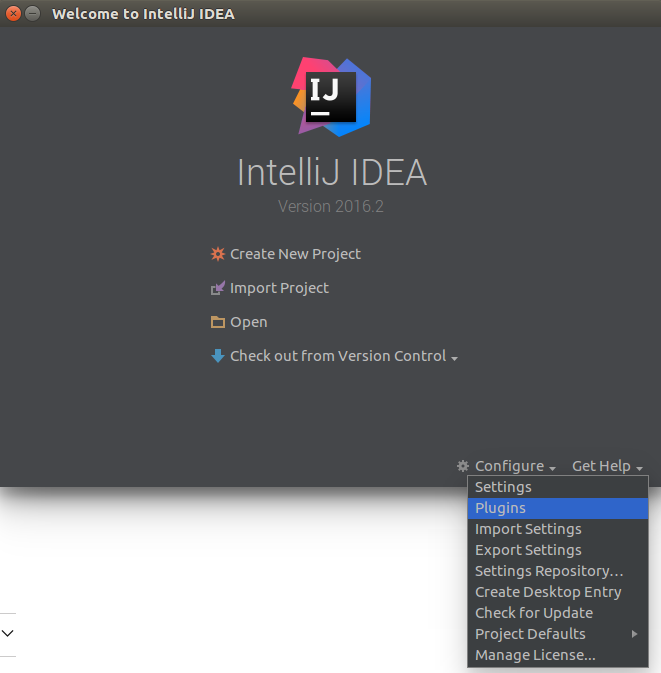
Task: Open Settings Repository… menu item
Action: 558,571
